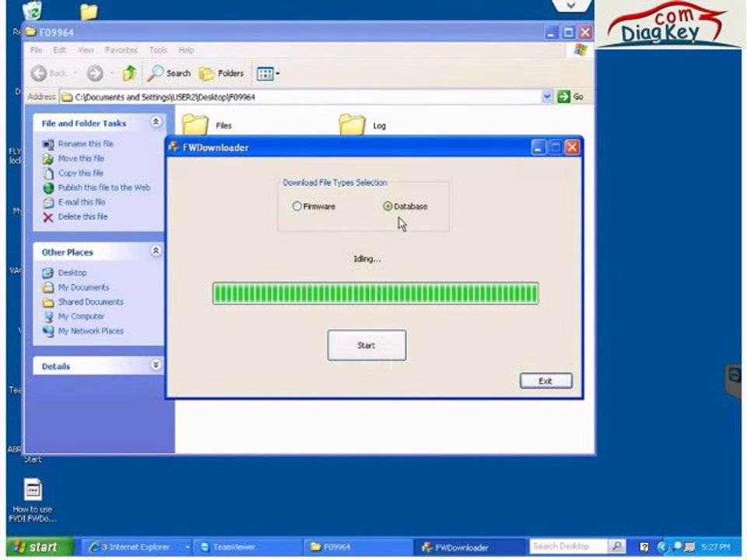The width and height of the screenshot is (747, 560).
Task: Open the Recycle Bin on desktop
Action: click(x=32, y=10)
